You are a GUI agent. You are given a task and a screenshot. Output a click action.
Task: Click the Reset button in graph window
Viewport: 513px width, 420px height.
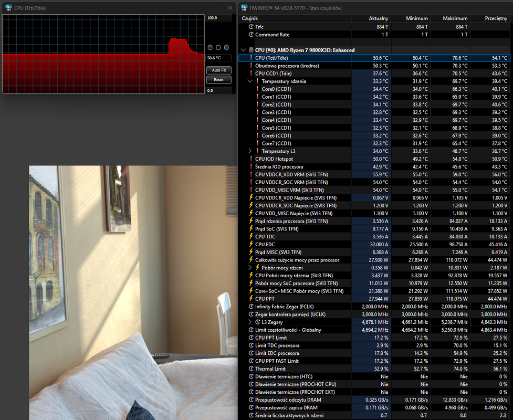pyautogui.click(x=219, y=80)
